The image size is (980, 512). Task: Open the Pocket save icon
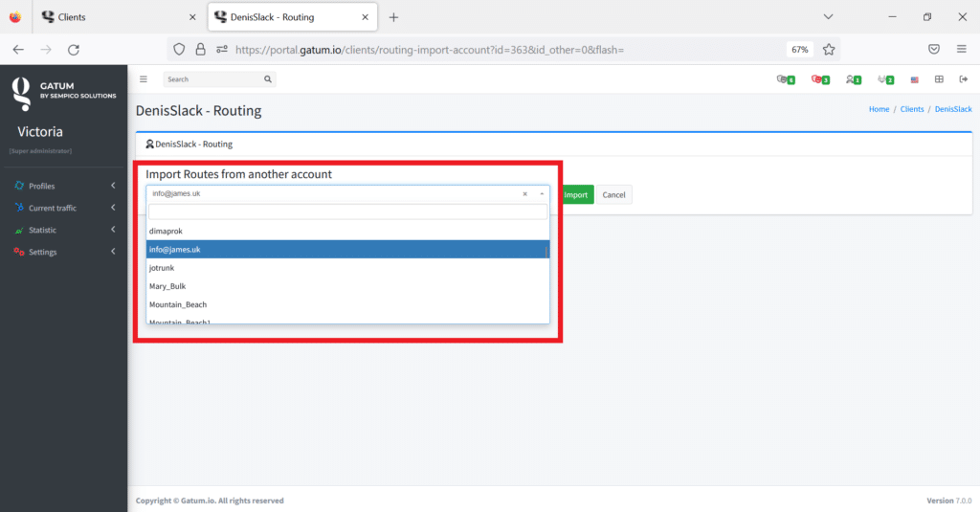(x=934, y=50)
